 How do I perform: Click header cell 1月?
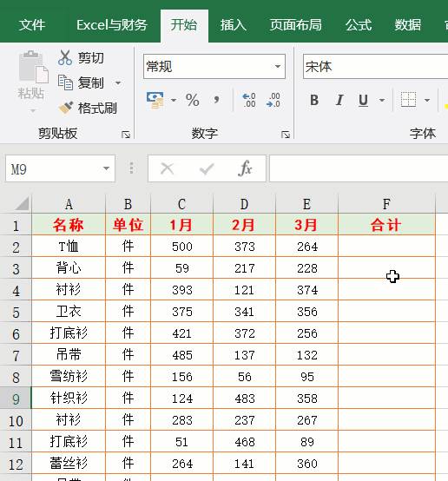click(x=182, y=225)
